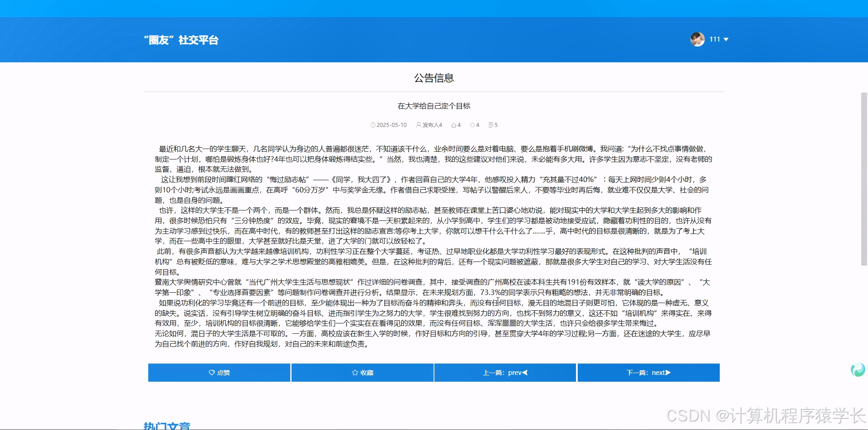This screenshot has height=430, width=868.
Task: Expand the 111 user dropdown arrow
Action: [726, 39]
